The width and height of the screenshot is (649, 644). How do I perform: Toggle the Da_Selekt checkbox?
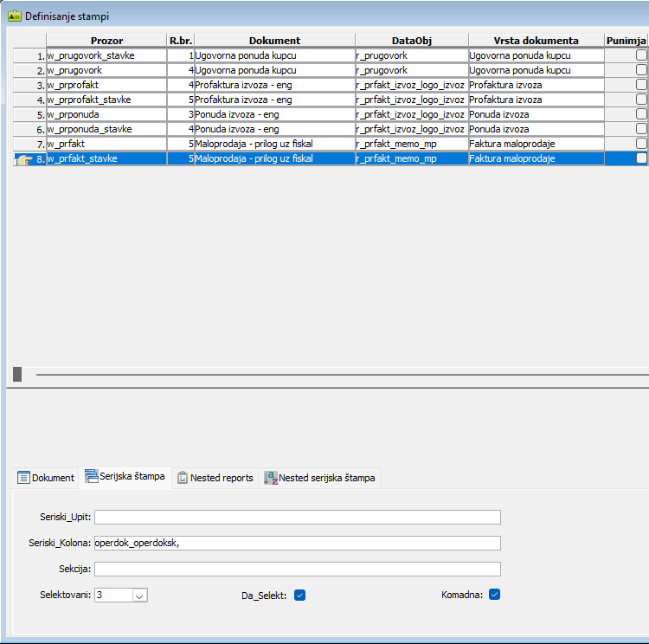click(x=299, y=596)
